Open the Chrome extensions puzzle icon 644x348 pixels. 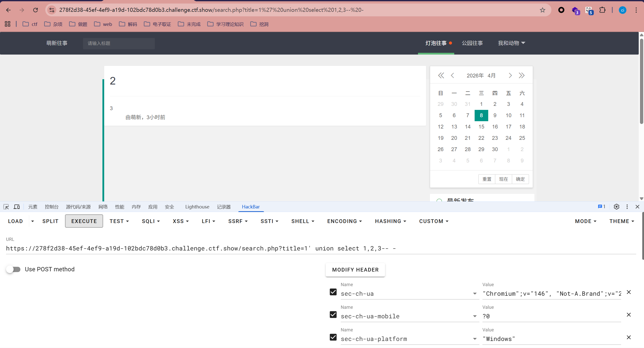[x=602, y=10]
